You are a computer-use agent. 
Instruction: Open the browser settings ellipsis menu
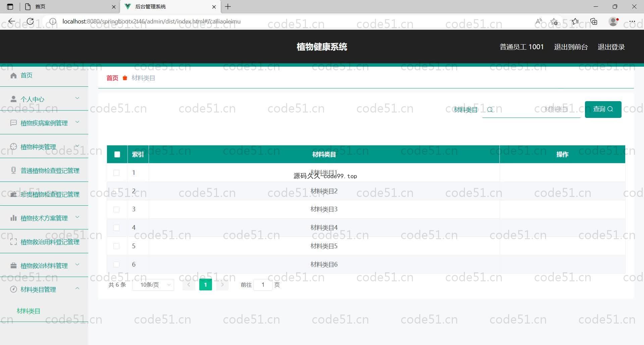[x=632, y=21]
